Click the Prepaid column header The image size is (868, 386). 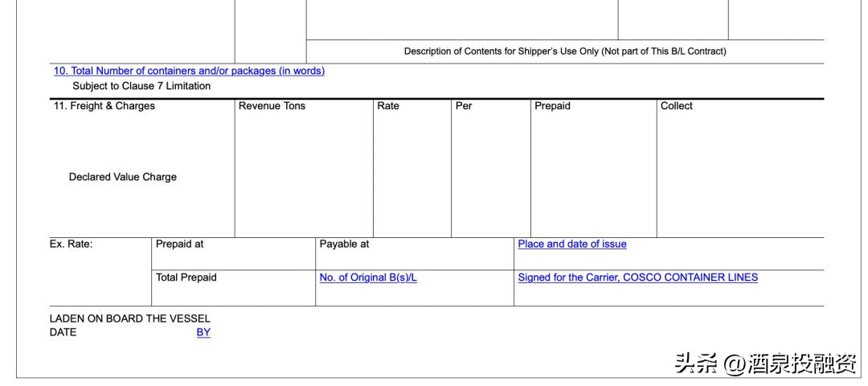tap(552, 106)
